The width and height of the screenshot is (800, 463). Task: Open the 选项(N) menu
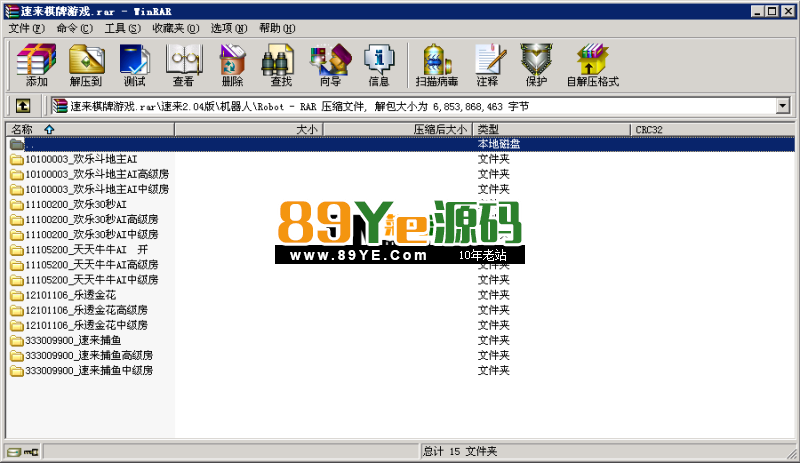(x=229, y=29)
